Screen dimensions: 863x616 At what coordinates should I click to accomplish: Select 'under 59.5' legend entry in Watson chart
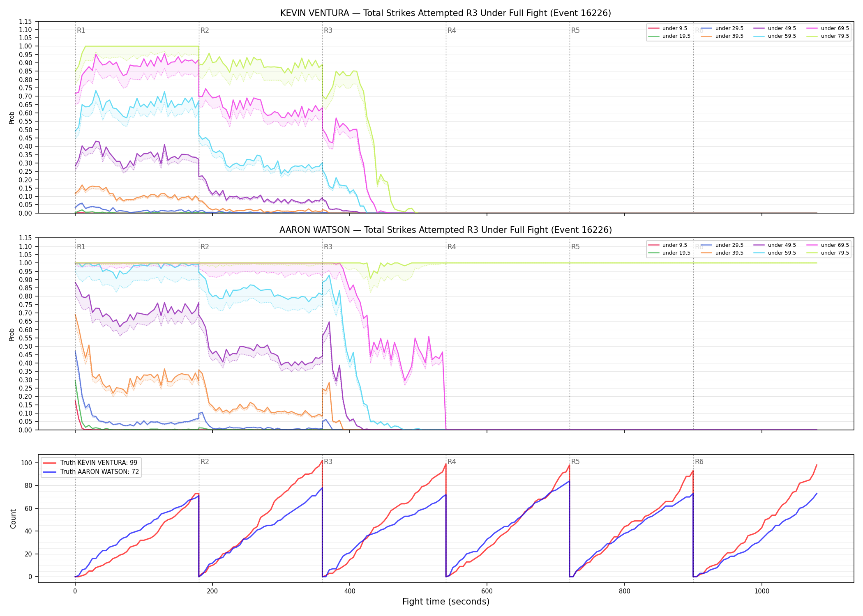click(775, 253)
